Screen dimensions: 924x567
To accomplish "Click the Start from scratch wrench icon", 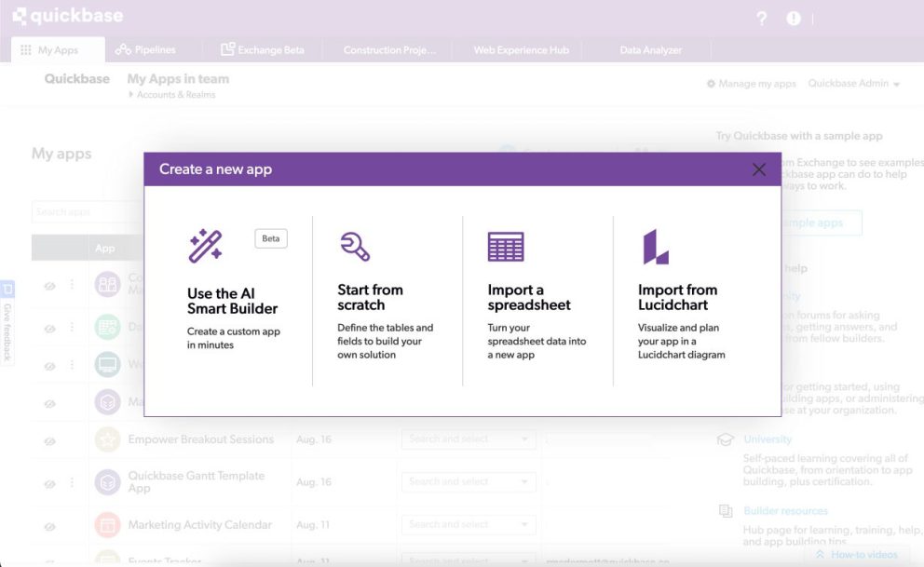I will (356, 246).
